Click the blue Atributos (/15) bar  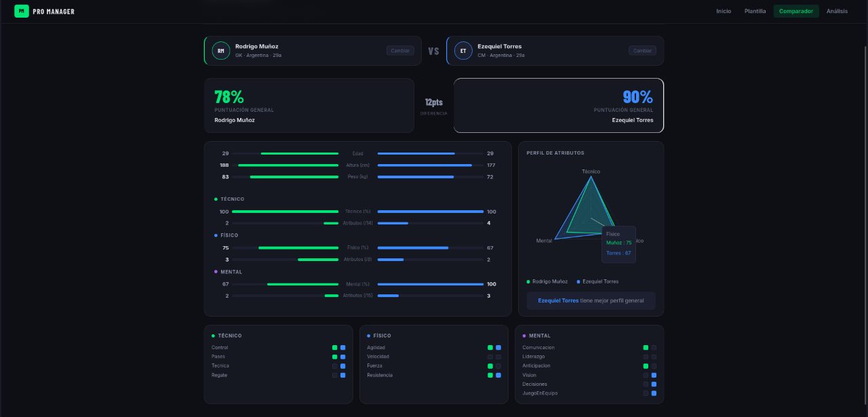[x=388, y=296]
